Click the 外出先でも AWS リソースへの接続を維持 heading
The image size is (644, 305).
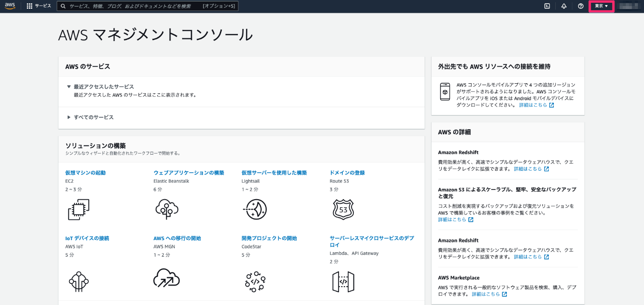point(494,66)
